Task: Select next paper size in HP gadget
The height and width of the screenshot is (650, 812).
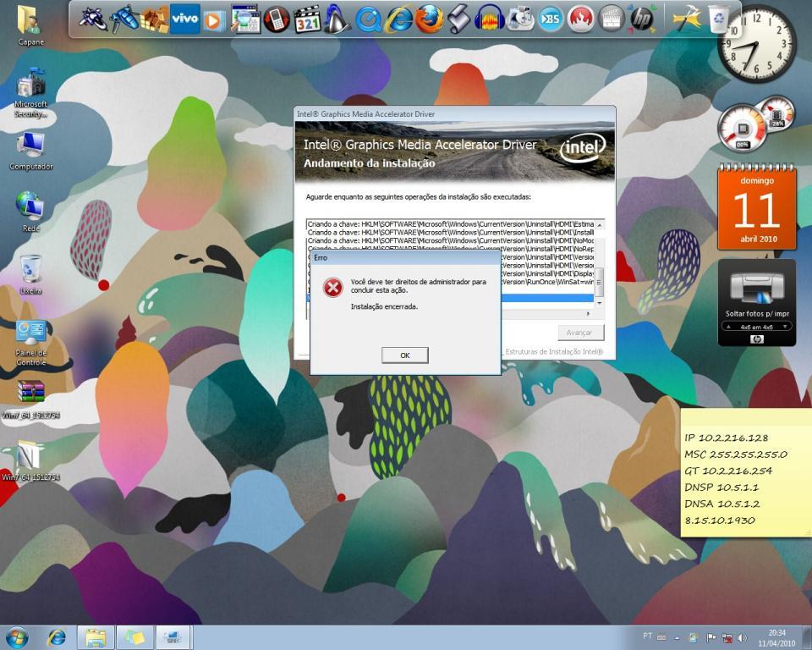Action: pyautogui.click(x=785, y=327)
